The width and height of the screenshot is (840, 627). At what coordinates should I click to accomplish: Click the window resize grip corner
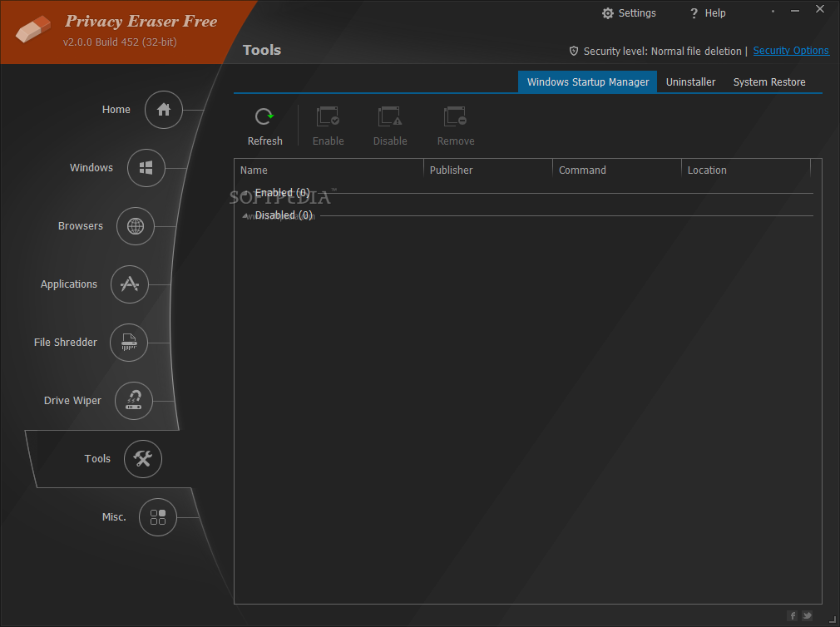click(x=833, y=620)
